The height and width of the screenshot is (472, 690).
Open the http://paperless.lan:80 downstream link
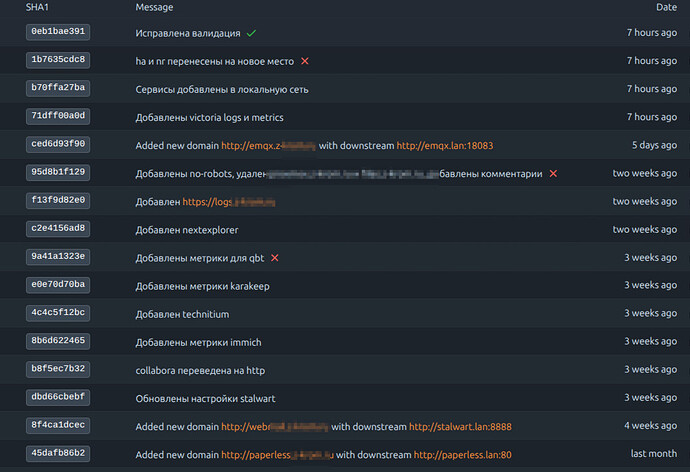tap(463, 454)
